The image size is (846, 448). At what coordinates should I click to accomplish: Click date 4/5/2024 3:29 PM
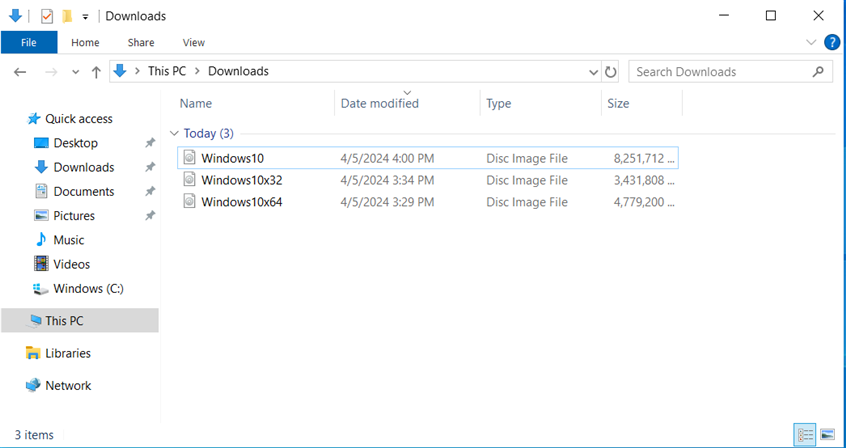click(387, 202)
